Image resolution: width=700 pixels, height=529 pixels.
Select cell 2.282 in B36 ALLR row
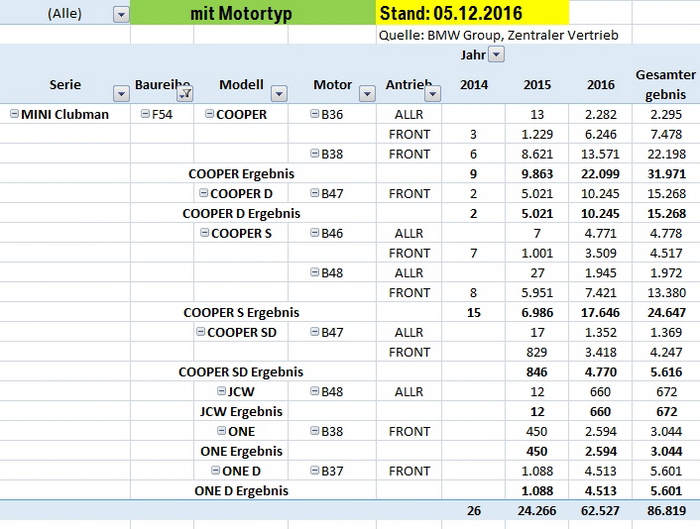click(600, 114)
